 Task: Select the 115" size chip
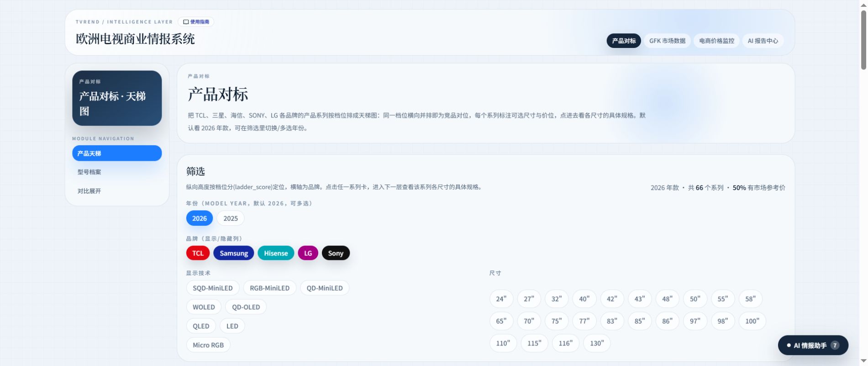click(x=534, y=343)
